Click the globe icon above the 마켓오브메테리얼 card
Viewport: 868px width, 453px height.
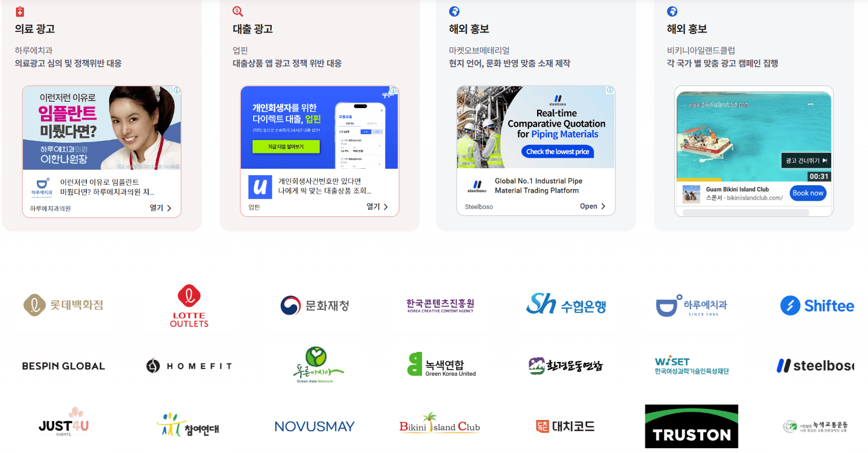(455, 11)
